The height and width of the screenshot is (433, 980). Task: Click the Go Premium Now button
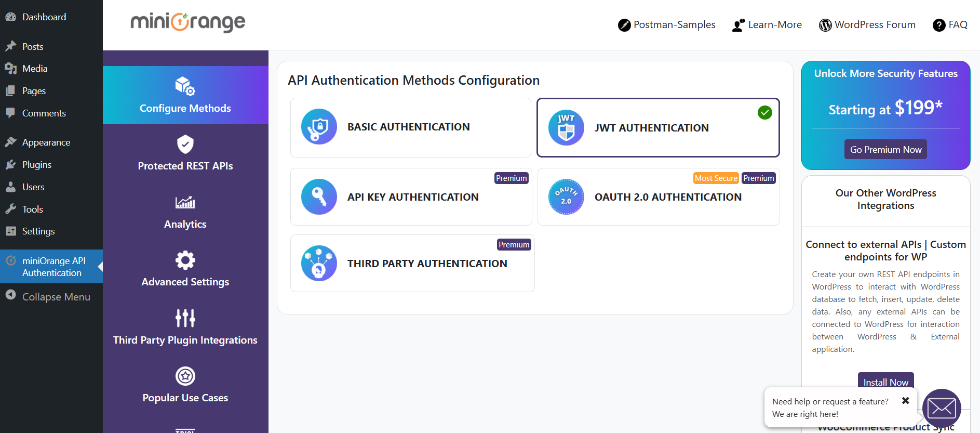pos(885,149)
